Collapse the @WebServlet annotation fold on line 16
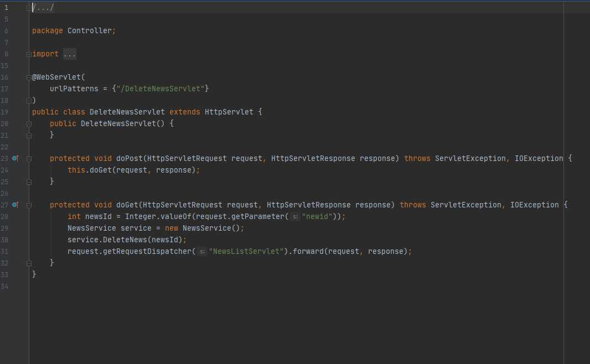The width and height of the screenshot is (590, 364). click(29, 77)
